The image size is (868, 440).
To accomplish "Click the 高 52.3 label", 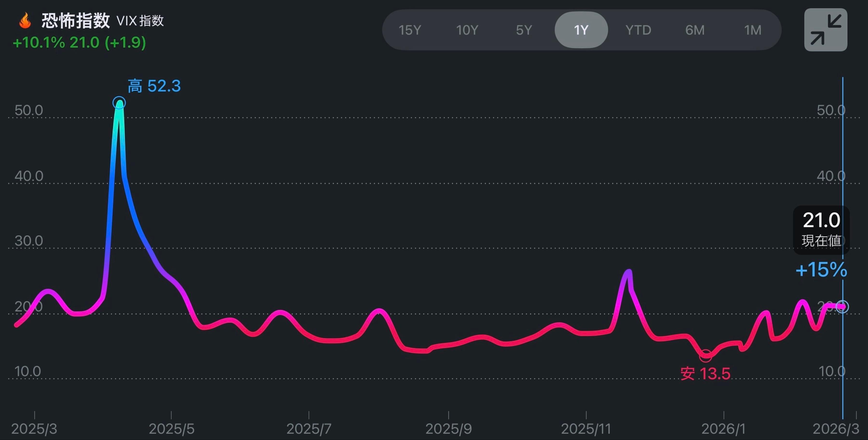I will coord(154,86).
